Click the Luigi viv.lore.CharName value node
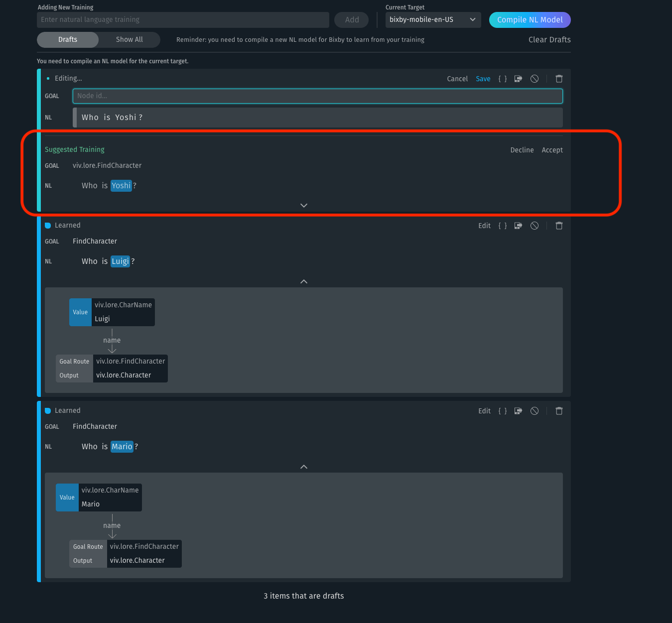 point(112,312)
